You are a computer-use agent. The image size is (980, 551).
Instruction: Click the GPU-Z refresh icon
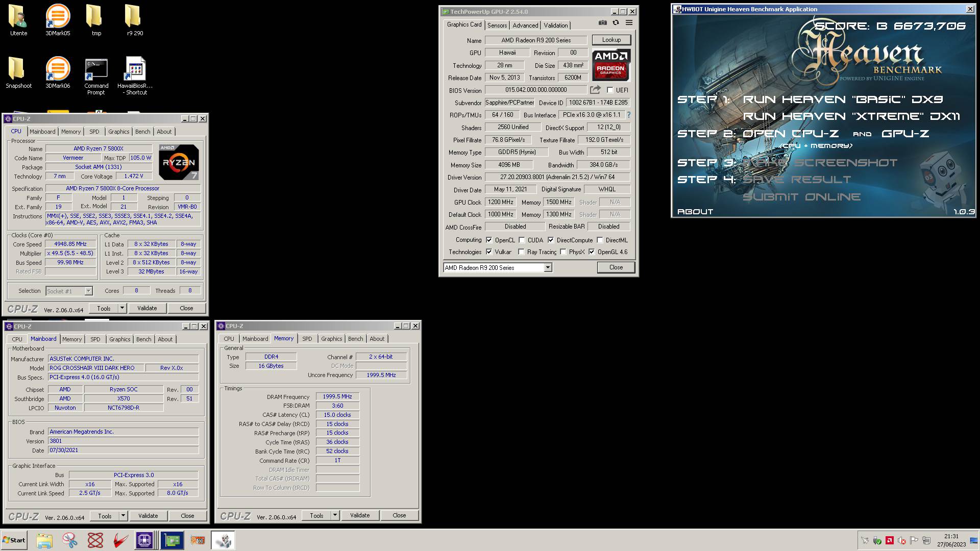click(616, 23)
